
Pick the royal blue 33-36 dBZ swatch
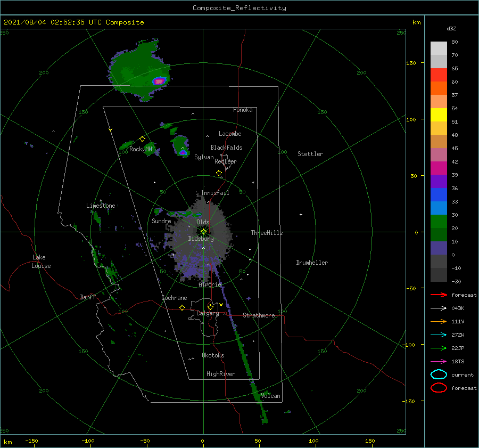(x=439, y=195)
